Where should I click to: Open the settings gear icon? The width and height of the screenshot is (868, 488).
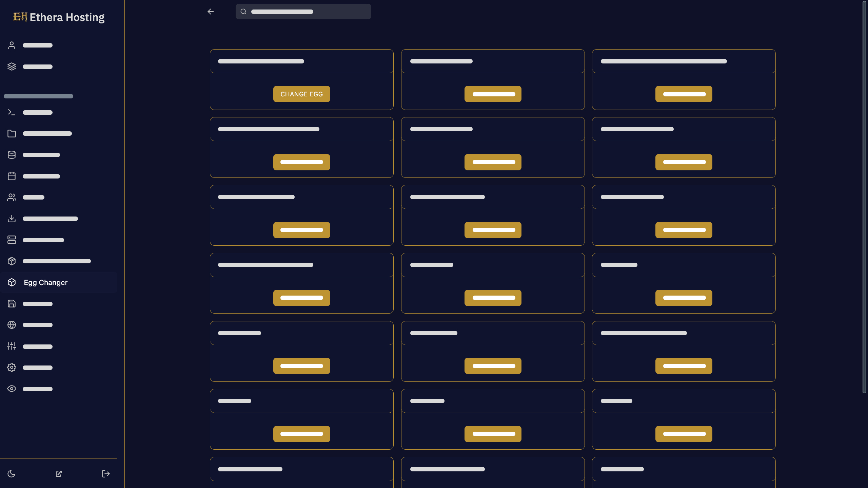click(12, 368)
